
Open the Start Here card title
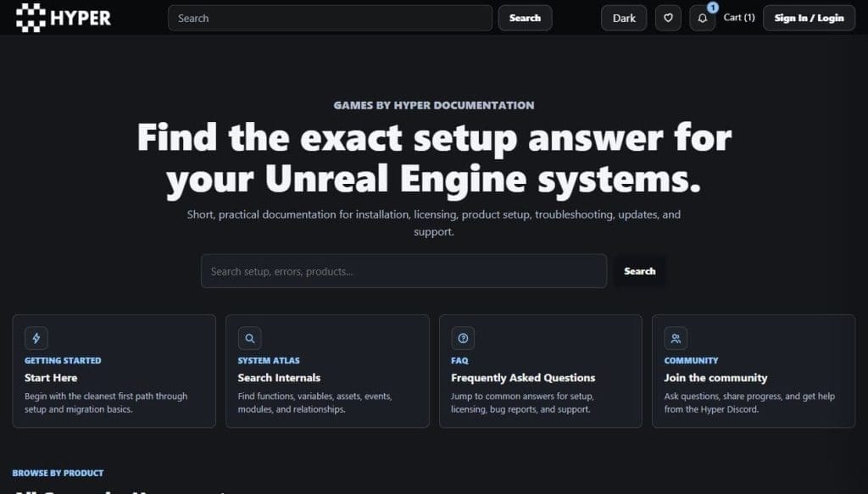pyautogui.click(x=51, y=378)
